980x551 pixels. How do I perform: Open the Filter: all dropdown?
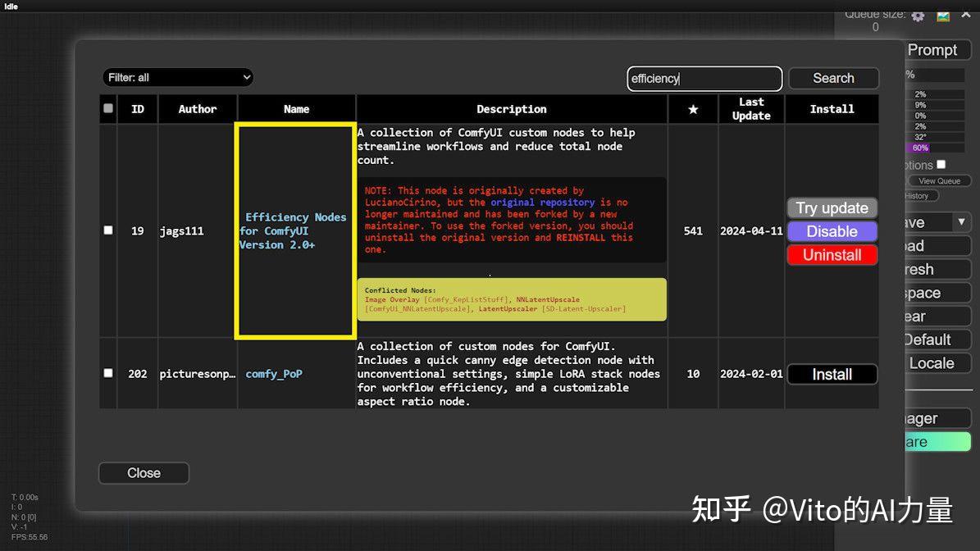click(x=177, y=77)
